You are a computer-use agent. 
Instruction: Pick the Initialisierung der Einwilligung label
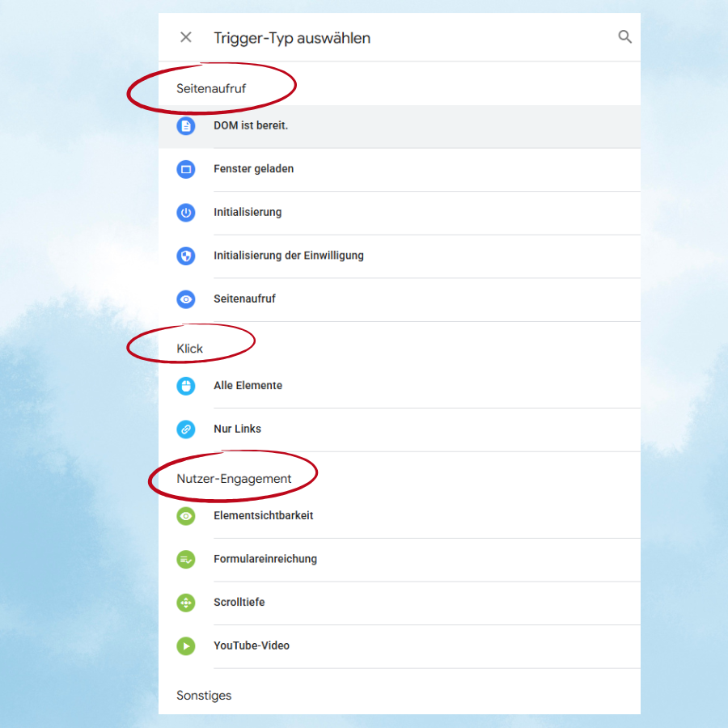click(x=288, y=256)
